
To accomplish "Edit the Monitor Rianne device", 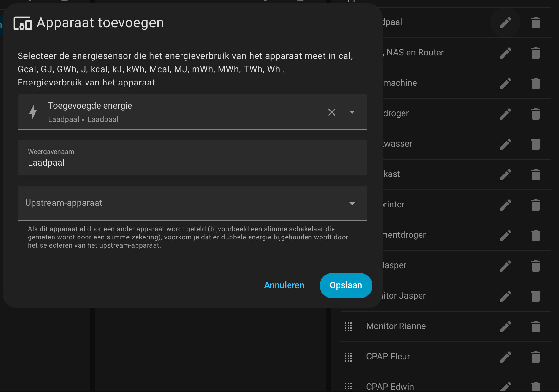I will (x=505, y=326).
